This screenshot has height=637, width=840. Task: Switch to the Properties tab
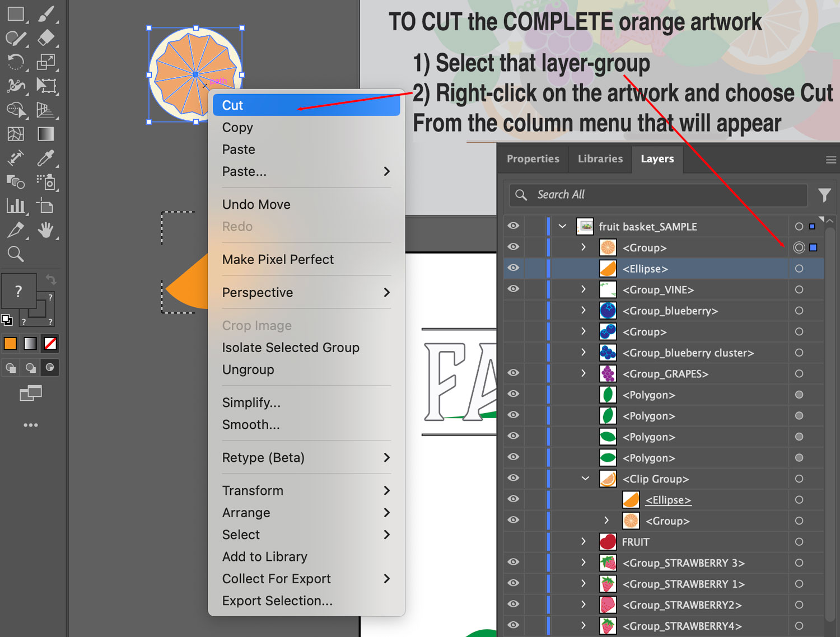pos(533,159)
